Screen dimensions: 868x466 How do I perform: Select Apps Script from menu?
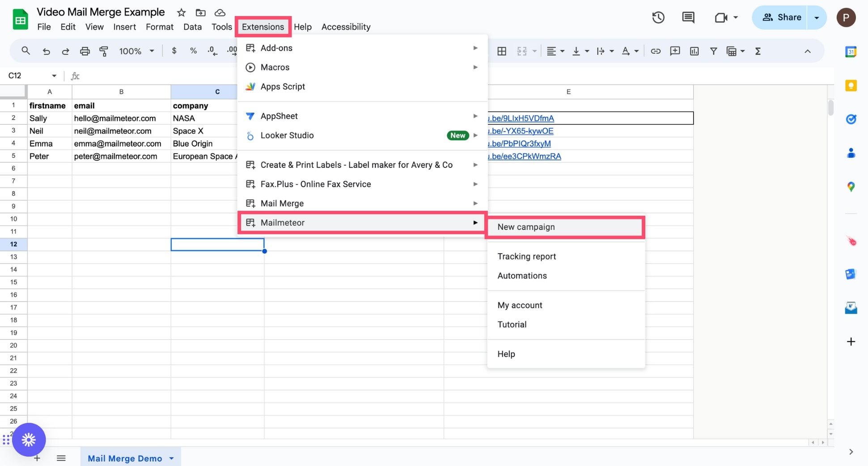click(x=362, y=87)
